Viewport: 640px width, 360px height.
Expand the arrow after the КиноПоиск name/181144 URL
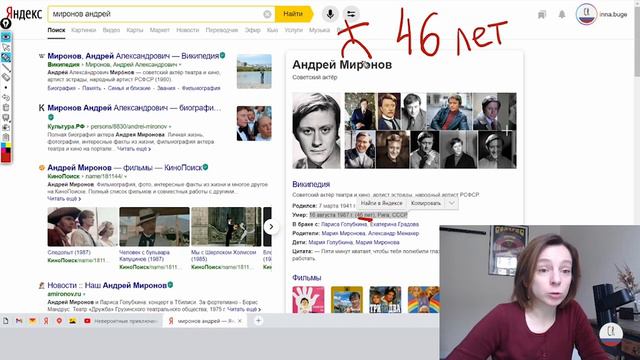[125, 177]
